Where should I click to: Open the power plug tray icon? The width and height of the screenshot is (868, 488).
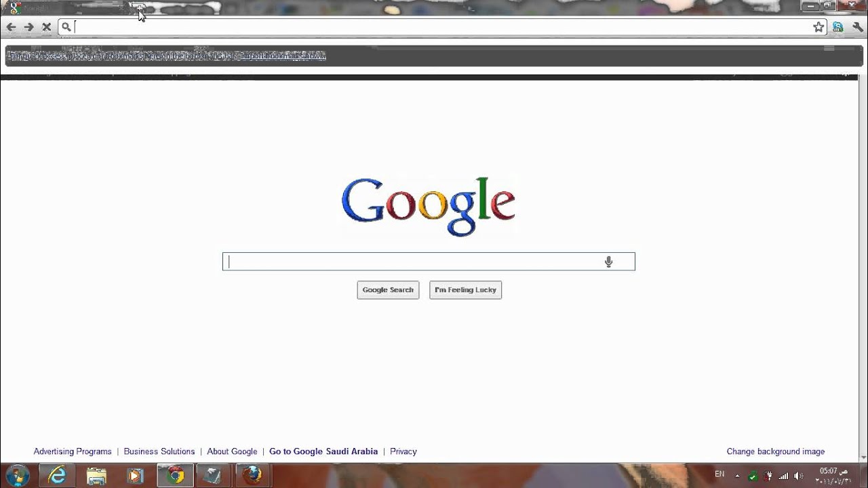[768, 476]
